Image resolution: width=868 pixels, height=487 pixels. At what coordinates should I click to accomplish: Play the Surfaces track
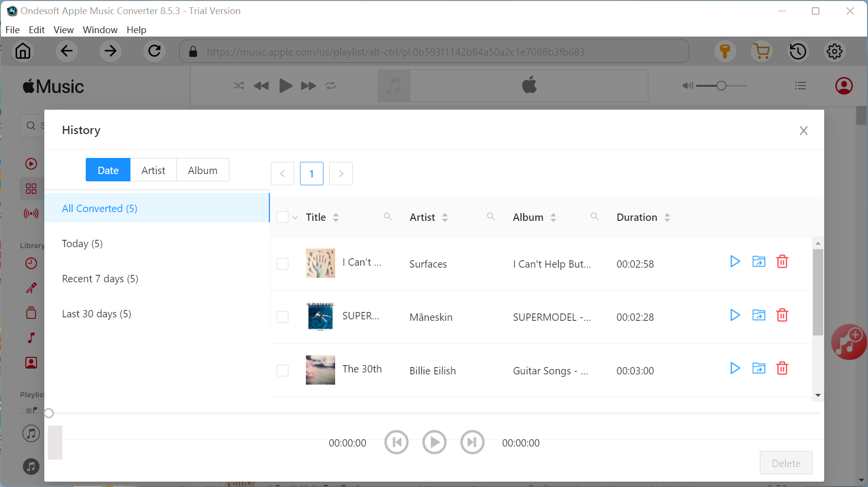(735, 262)
